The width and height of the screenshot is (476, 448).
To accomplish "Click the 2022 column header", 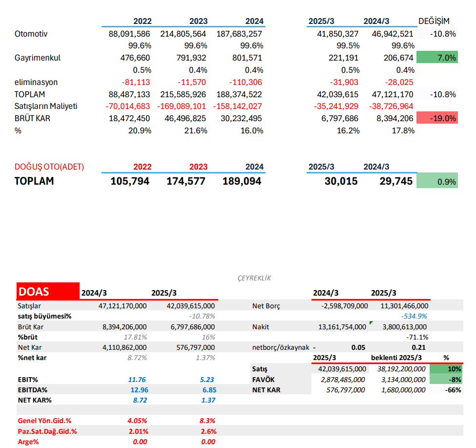I will point(142,21).
